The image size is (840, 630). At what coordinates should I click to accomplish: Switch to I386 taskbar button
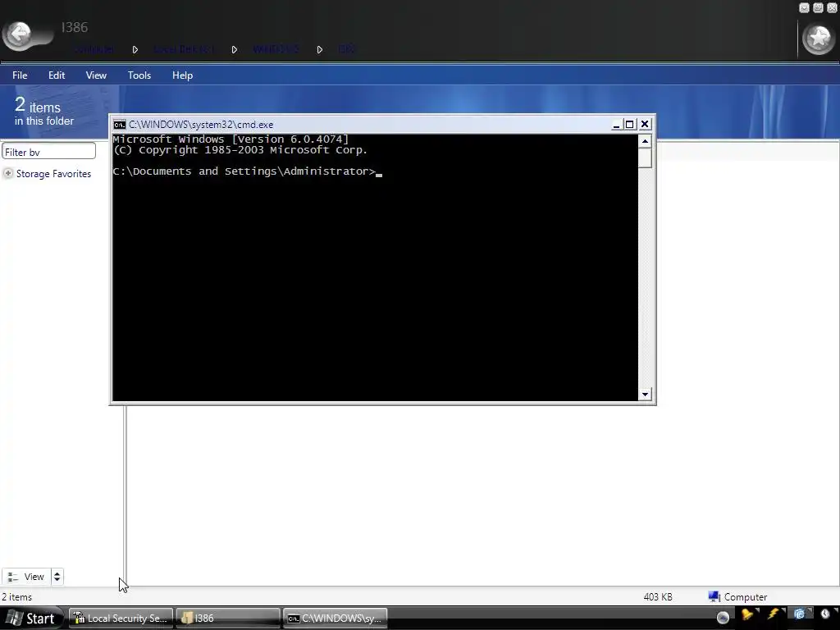[x=228, y=619]
